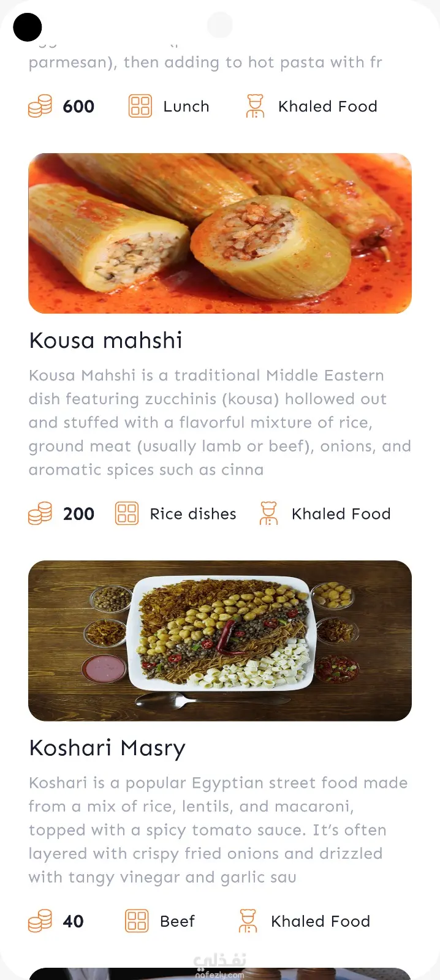Tap the category grid icon next to Beef

coord(137,921)
